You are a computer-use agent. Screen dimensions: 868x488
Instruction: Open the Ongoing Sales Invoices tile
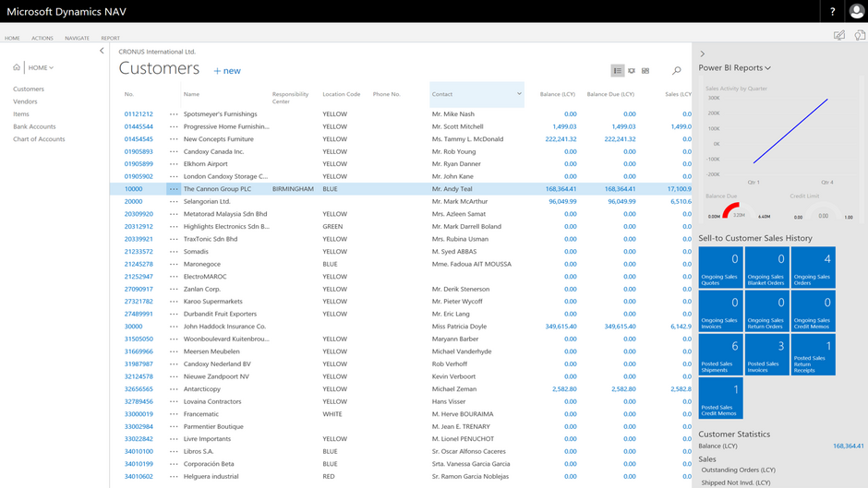(x=720, y=311)
